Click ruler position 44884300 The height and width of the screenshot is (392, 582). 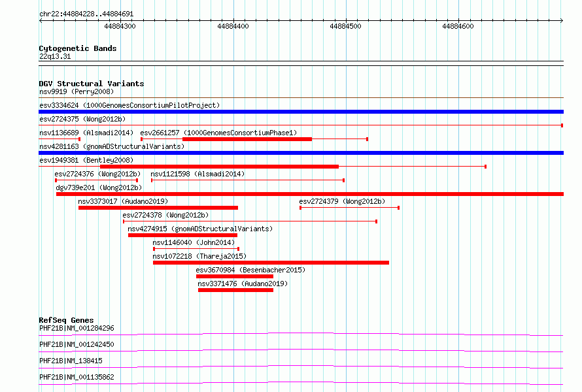(x=120, y=26)
